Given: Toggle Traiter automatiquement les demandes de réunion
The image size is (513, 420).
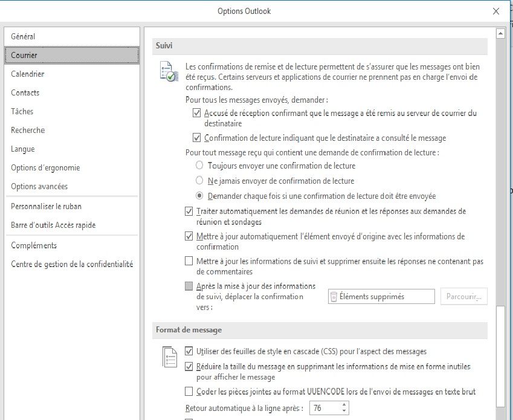Looking at the screenshot, I should [x=189, y=212].
